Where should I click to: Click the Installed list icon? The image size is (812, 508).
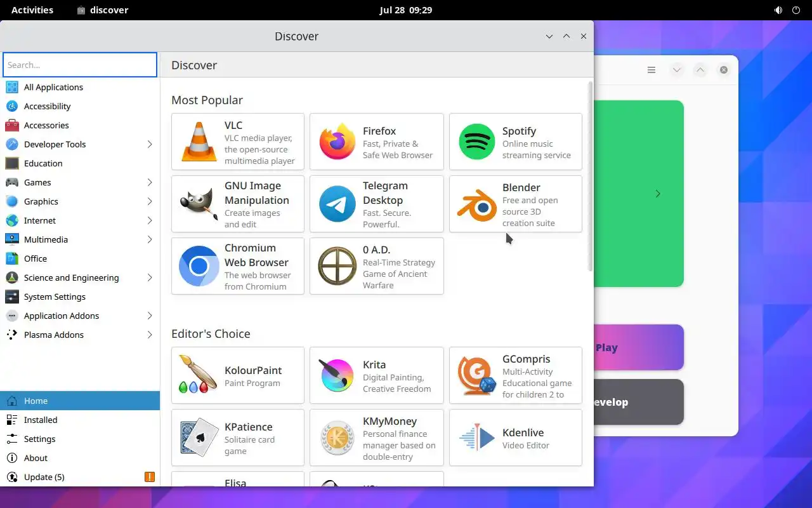click(12, 420)
